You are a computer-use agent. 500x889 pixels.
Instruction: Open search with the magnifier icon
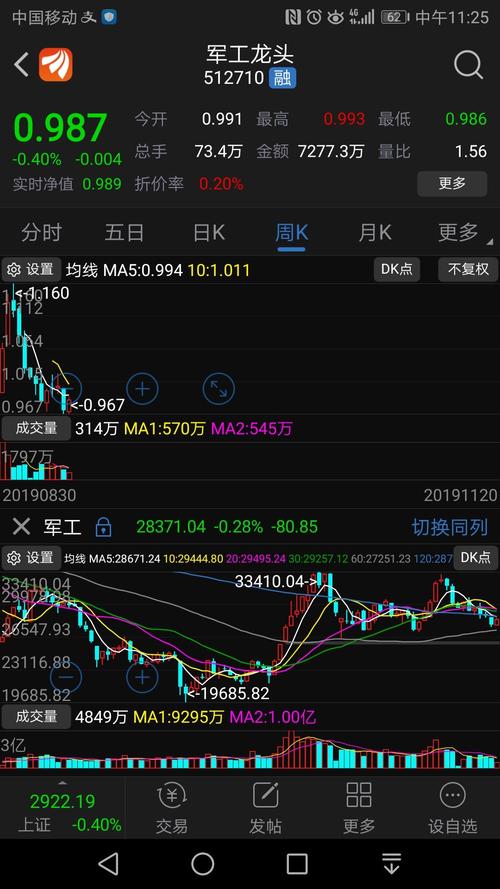[x=469, y=65]
